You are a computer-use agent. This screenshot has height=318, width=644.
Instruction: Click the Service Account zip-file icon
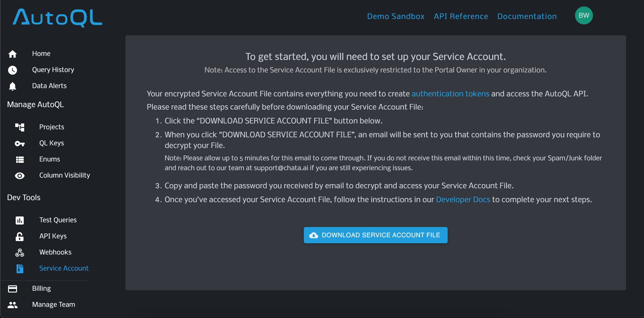tap(20, 269)
